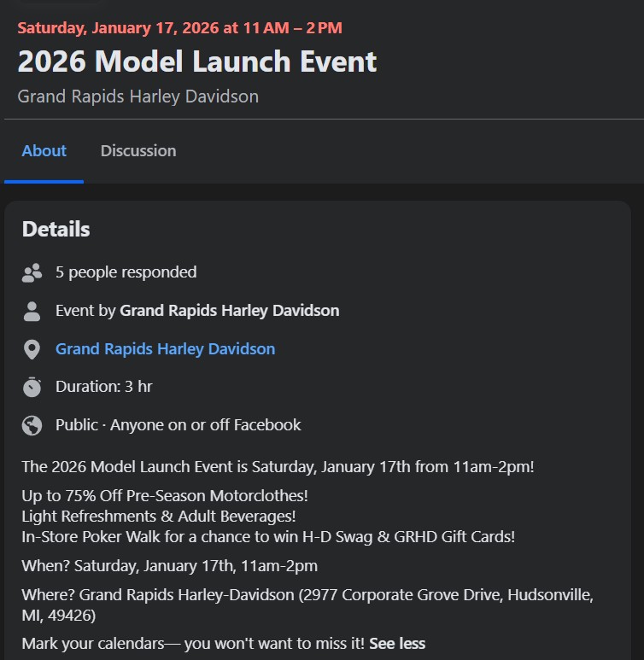Click the event host person icon
The height and width of the screenshot is (660, 644).
32,311
